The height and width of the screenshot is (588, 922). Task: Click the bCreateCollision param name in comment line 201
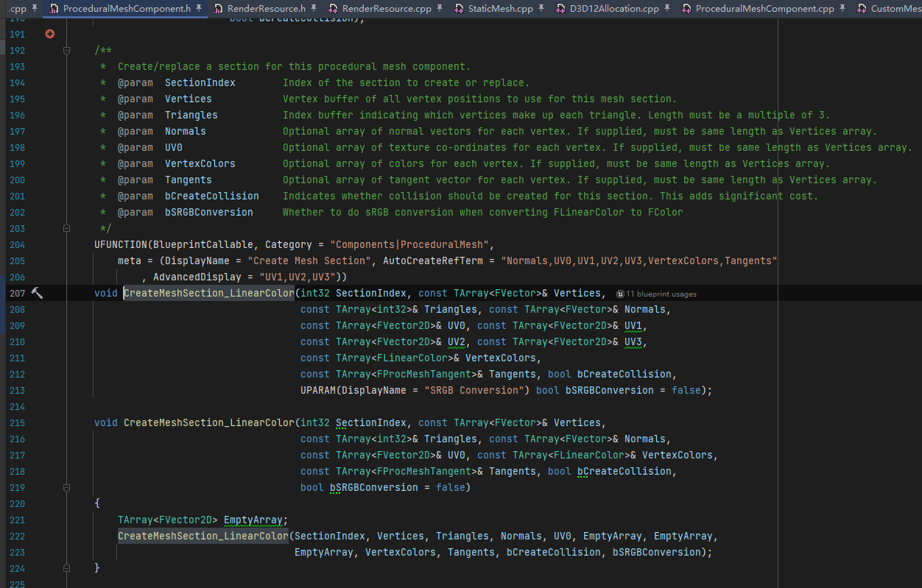point(212,196)
